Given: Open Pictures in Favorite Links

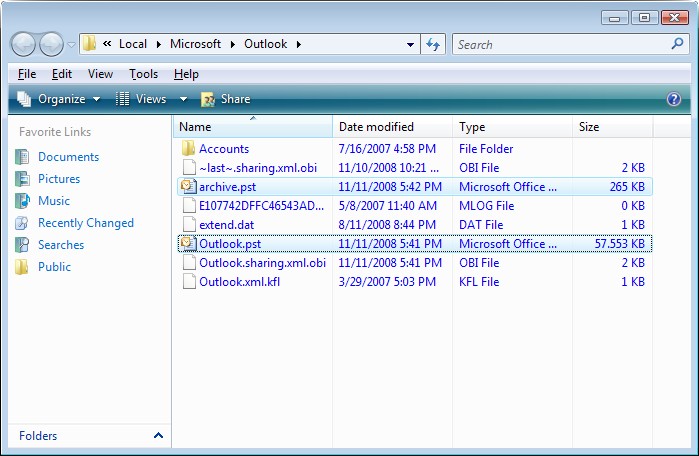Looking at the screenshot, I should [x=59, y=179].
